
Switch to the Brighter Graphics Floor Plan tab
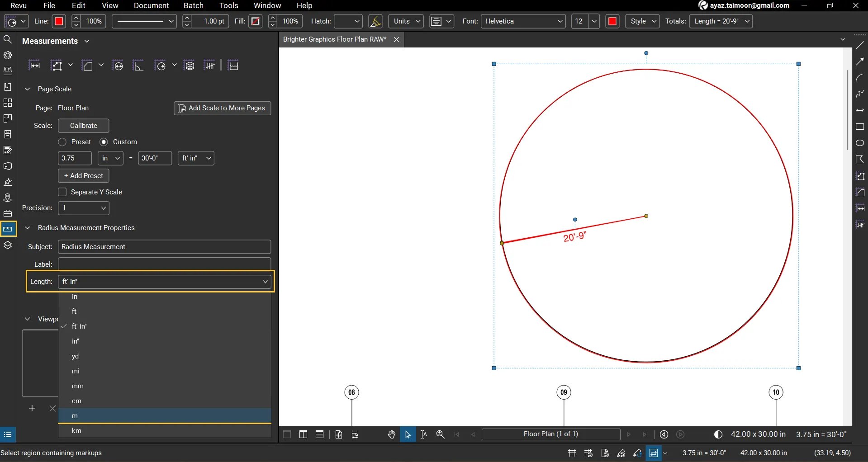click(335, 39)
